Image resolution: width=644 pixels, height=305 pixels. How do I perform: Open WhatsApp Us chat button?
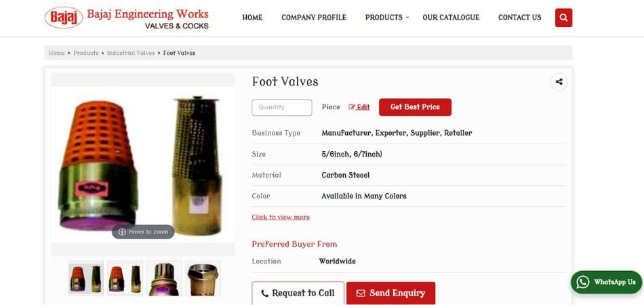tap(606, 283)
